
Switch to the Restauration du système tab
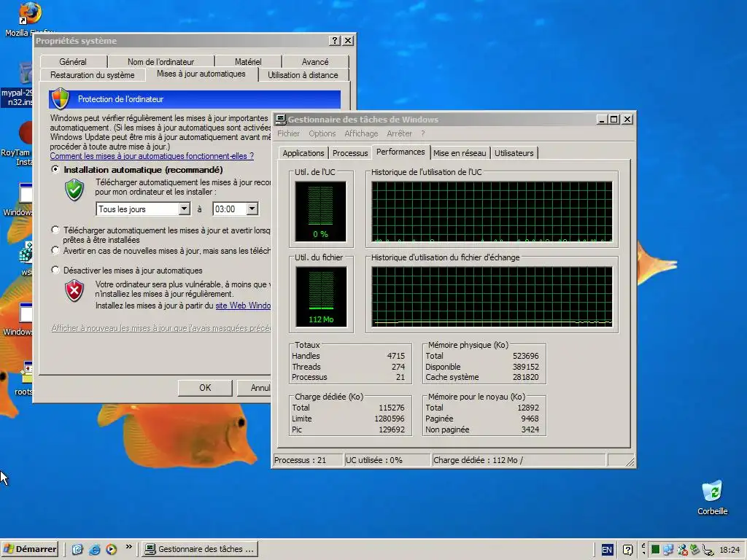pos(93,75)
